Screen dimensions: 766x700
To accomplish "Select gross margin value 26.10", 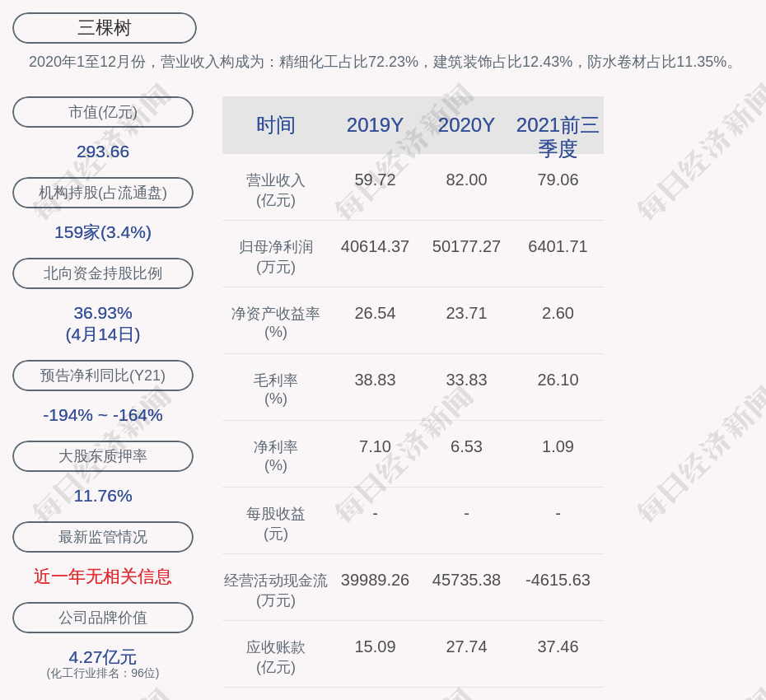I will (558, 380).
